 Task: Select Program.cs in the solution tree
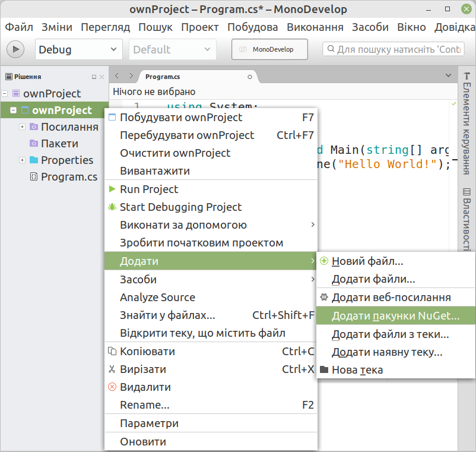coord(69,176)
